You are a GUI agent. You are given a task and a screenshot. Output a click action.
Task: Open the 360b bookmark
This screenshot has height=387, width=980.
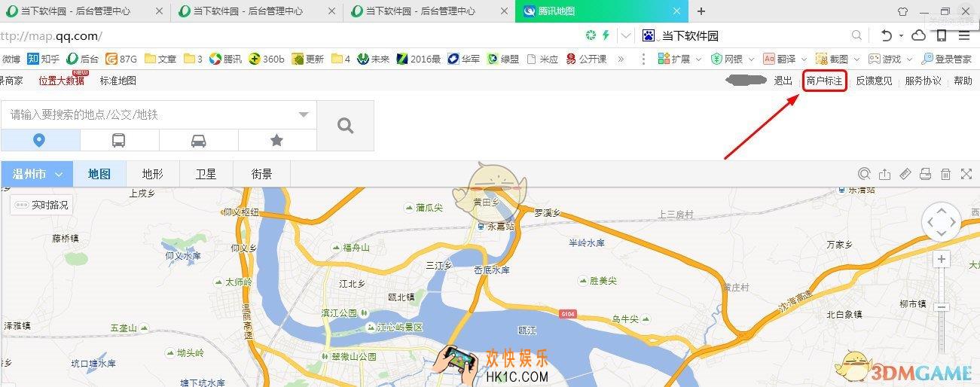pos(267,59)
